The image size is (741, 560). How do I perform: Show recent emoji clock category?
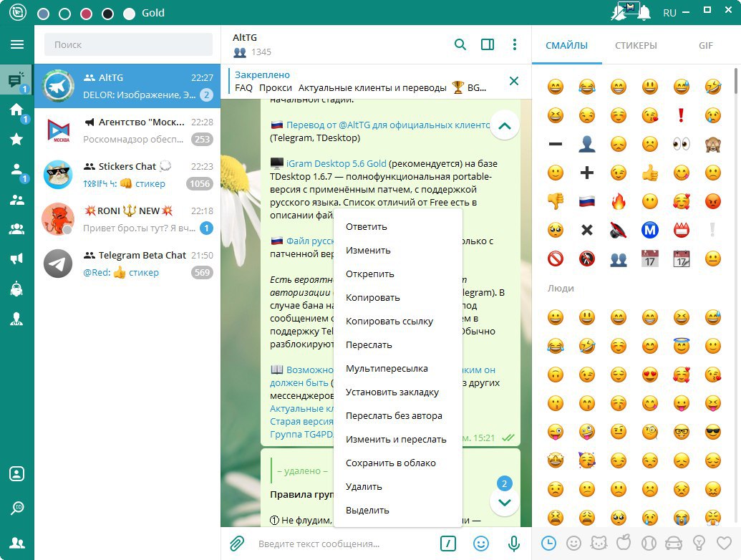(548, 544)
